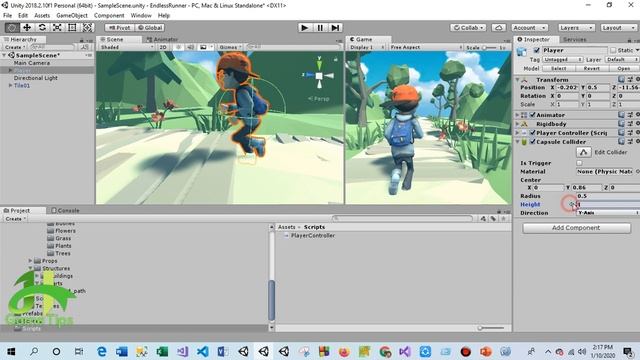Screen dimensions: 640x360
Task: Disable Capsule Collider checkbox
Action: [x=532, y=142]
